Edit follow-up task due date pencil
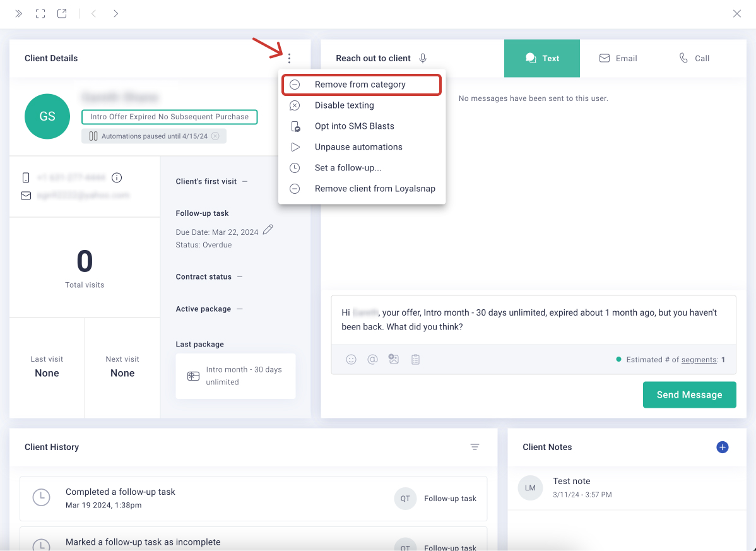756x551 pixels. [268, 230]
